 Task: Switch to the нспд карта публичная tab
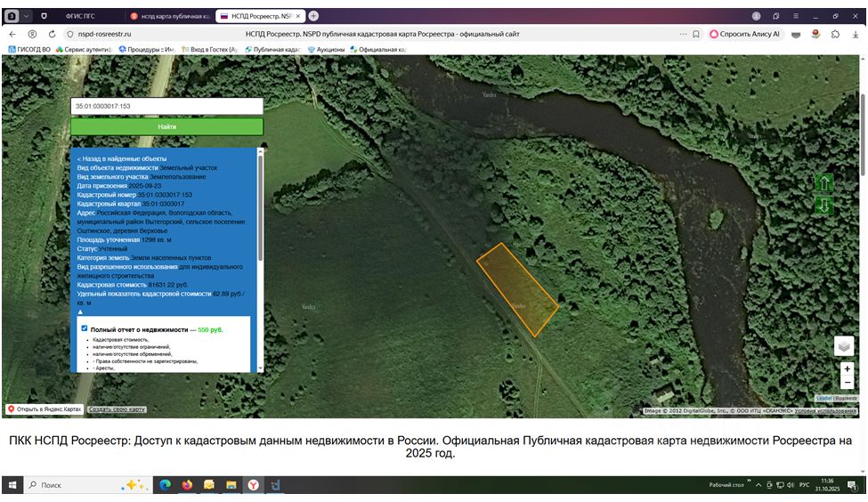coord(169,16)
